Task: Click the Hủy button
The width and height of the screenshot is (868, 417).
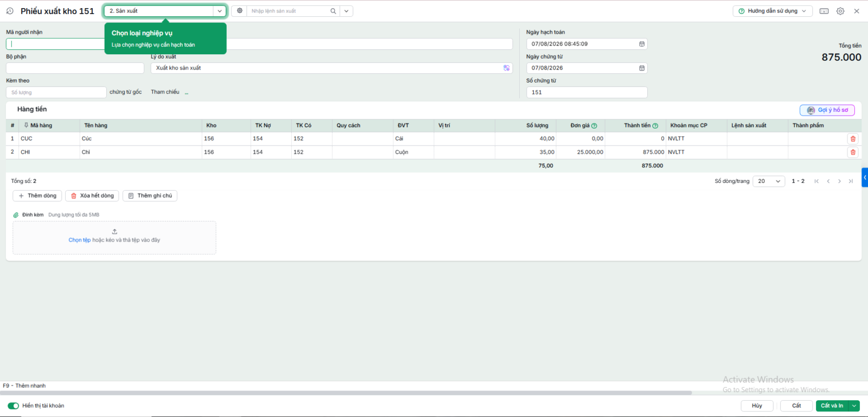Action: (757, 406)
